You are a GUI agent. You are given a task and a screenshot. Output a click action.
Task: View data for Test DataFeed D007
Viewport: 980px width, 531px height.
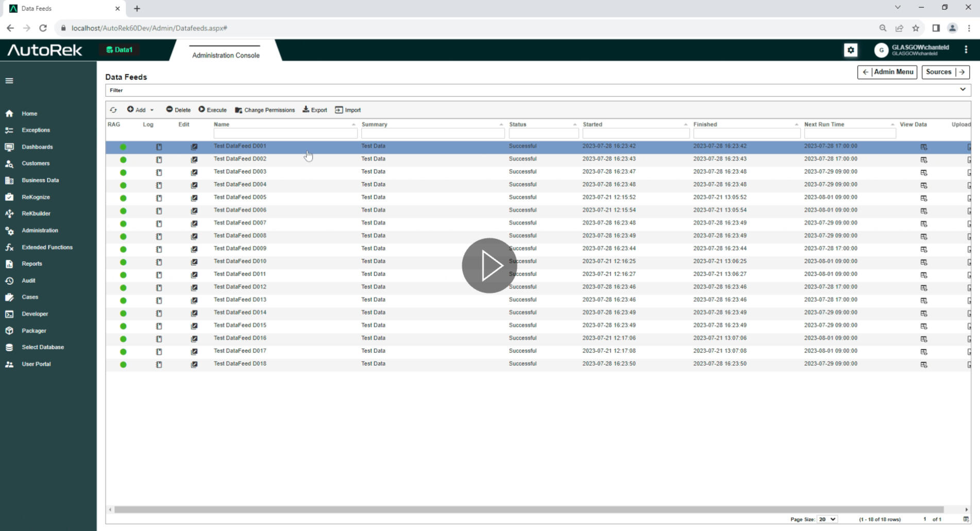(923, 224)
